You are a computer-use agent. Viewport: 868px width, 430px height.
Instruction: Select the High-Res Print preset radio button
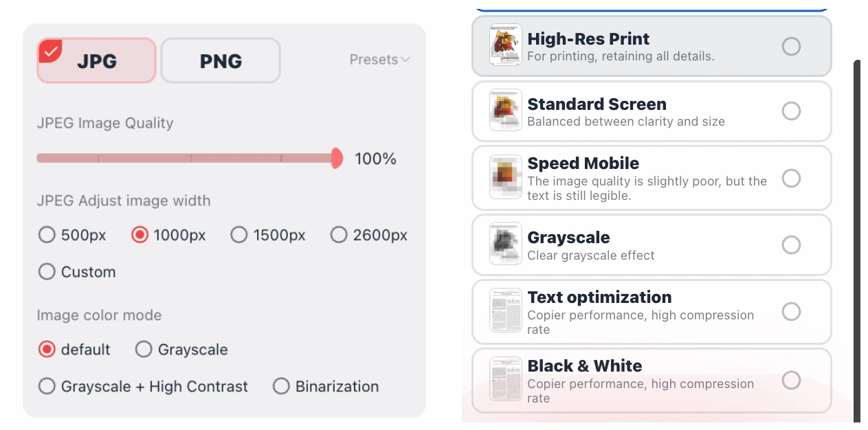coord(791,46)
